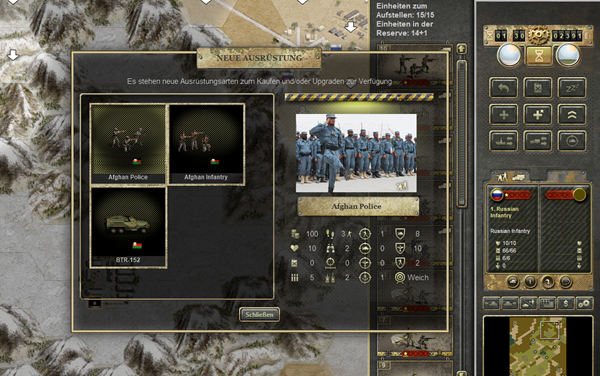
Task: Click the mount truck transport button
Action: (538, 141)
